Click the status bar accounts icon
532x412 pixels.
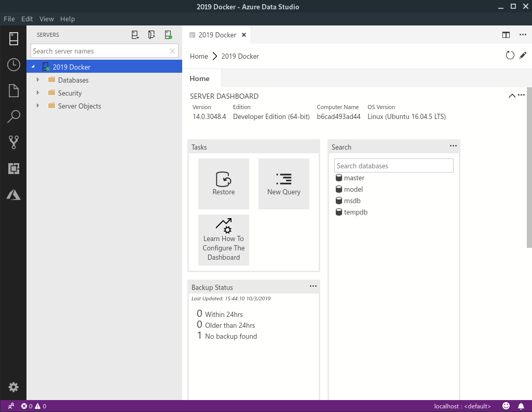click(x=11, y=406)
